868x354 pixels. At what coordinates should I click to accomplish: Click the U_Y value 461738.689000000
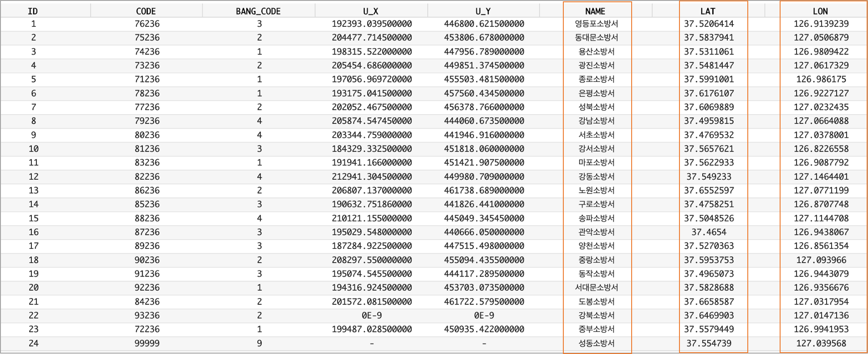tap(484, 190)
